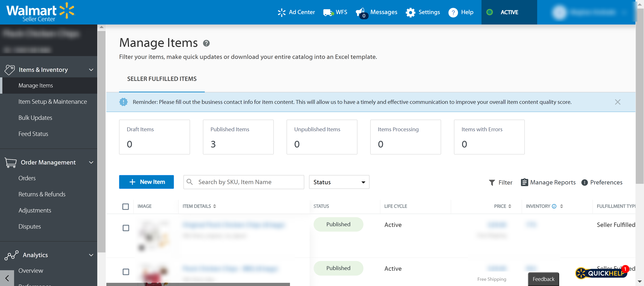Click the Inventory info icon
The height and width of the screenshot is (286, 644).
[554, 206]
